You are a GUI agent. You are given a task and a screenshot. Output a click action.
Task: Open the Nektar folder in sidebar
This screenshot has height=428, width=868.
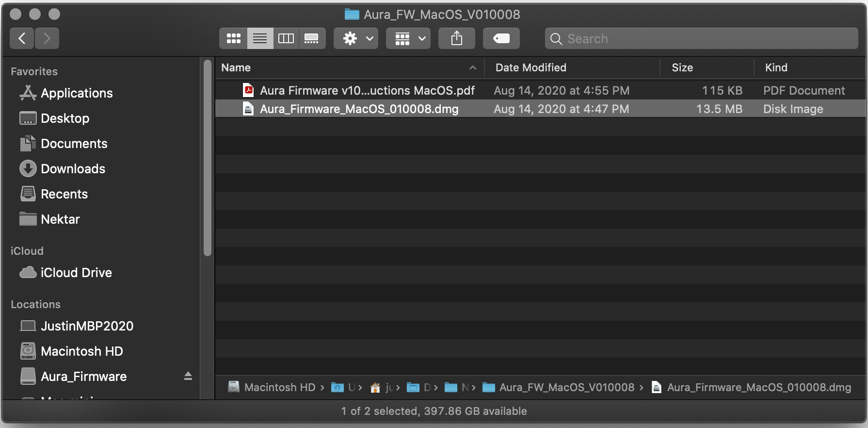(x=60, y=219)
